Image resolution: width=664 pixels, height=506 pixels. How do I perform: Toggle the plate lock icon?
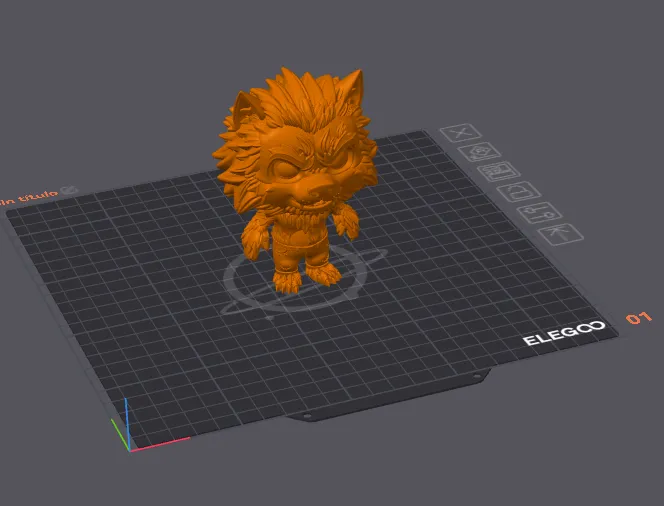[519, 191]
